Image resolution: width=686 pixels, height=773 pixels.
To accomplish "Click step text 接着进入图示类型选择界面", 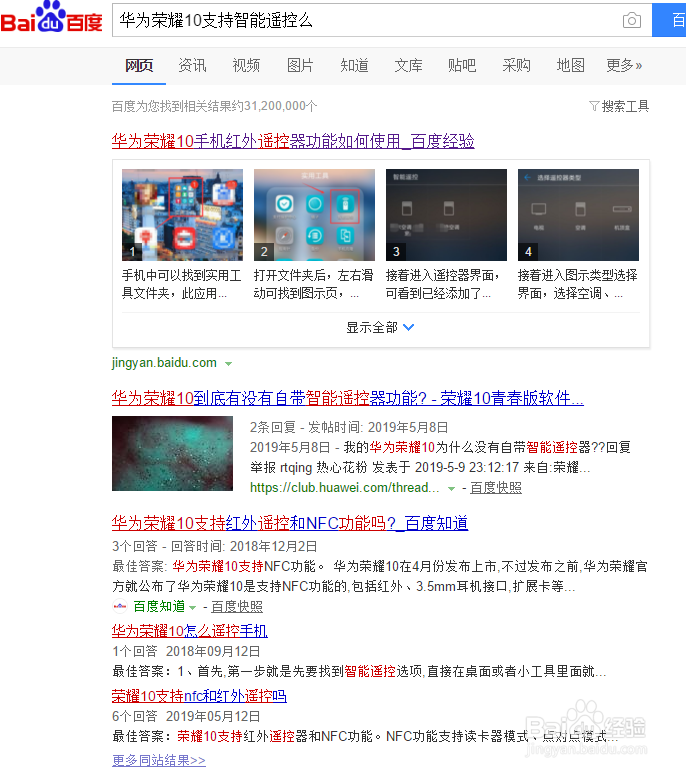I will 578,284.
